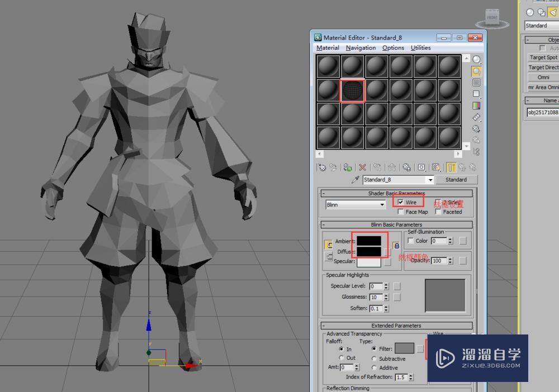Select Additive transparency type radio
The image size is (559, 392).
click(x=374, y=367)
